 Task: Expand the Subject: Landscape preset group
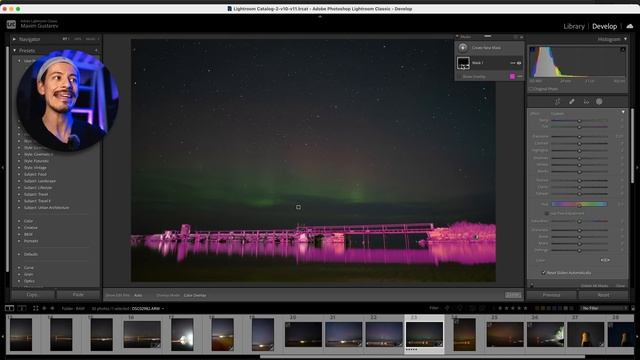[x=19, y=181]
